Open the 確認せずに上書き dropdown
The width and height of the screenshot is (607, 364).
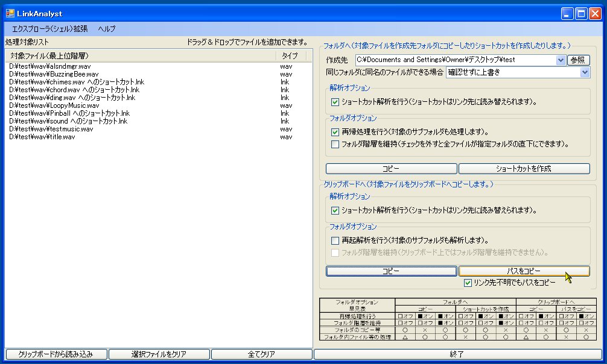tap(518, 72)
